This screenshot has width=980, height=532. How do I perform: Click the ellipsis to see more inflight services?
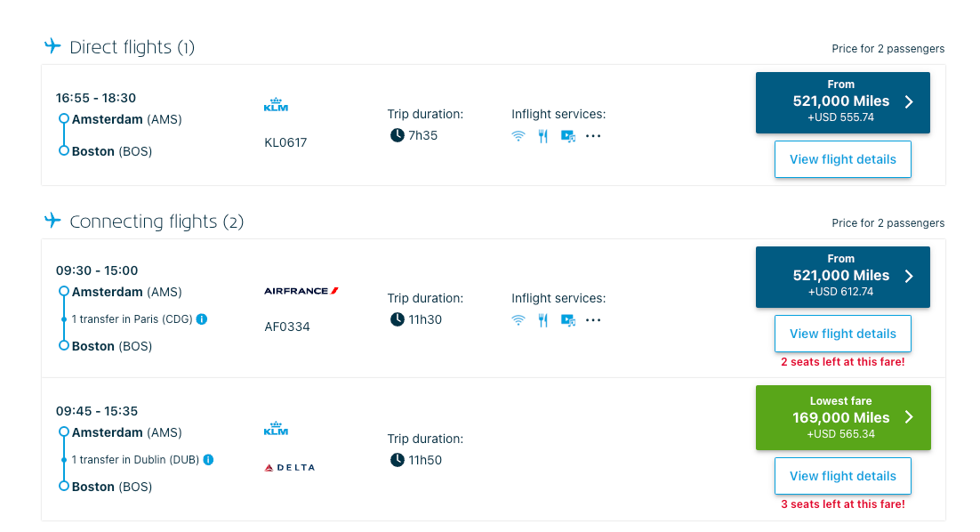point(592,136)
